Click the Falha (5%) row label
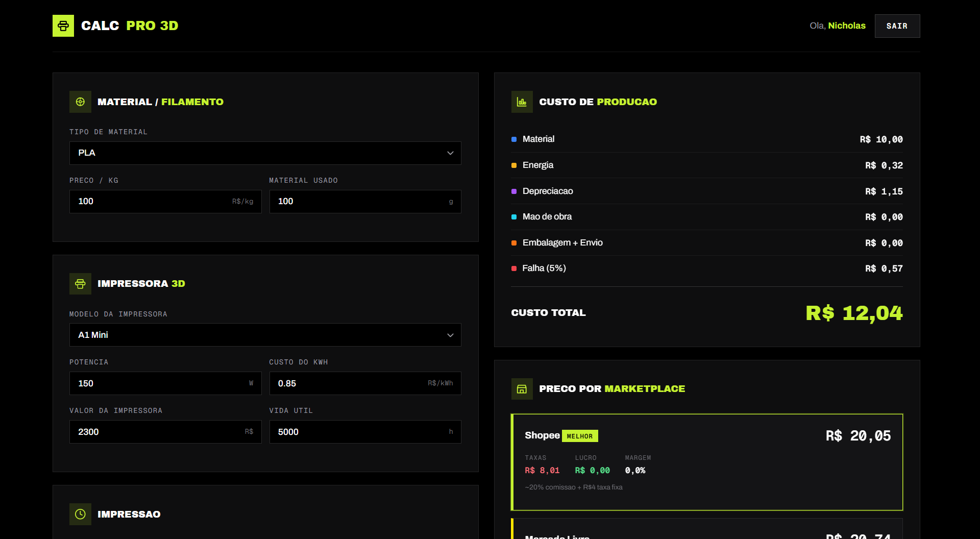Image resolution: width=980 pixels, height=539 pixels. pos(544,268)
